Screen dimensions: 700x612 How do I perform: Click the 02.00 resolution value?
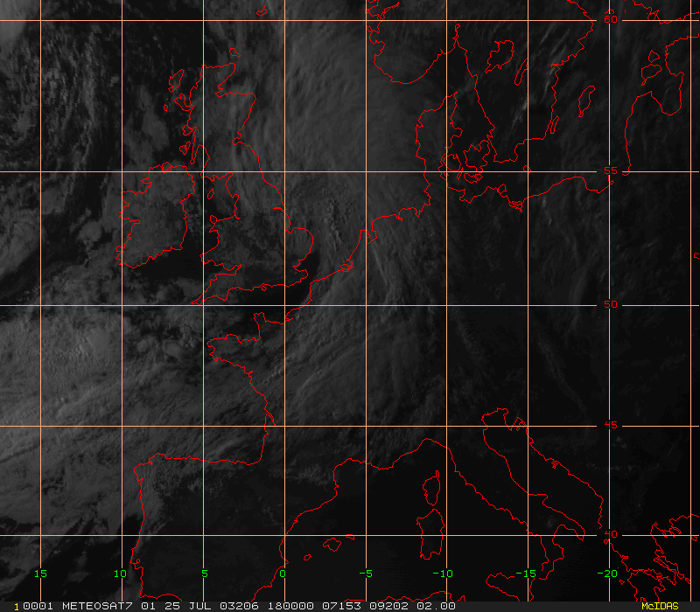(436, 606)
